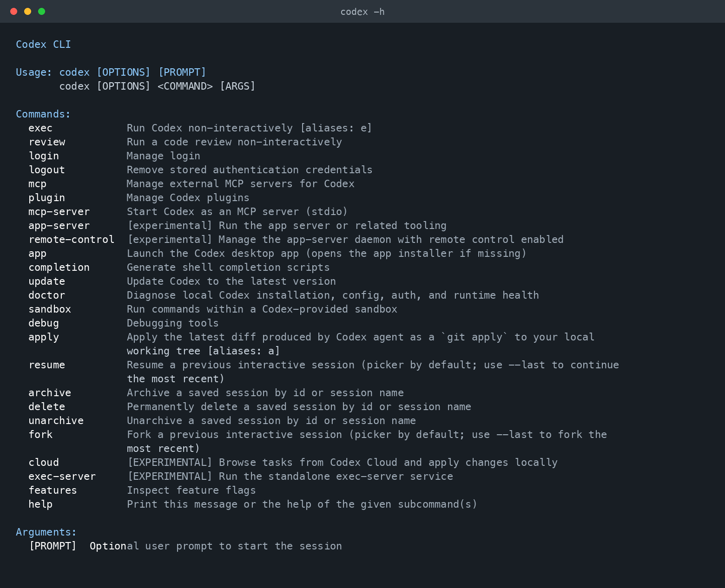Click the 'login' command name
The width and height of the screenshot is (725, 588).
[x=44, y=156]
